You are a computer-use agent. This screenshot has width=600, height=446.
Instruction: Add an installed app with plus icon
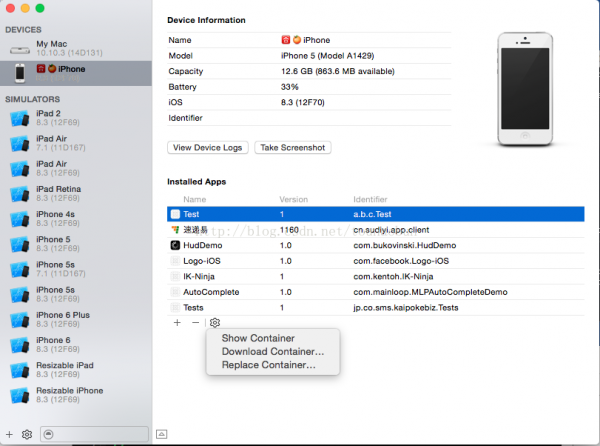pyautogui.click(x=177, y=323)
